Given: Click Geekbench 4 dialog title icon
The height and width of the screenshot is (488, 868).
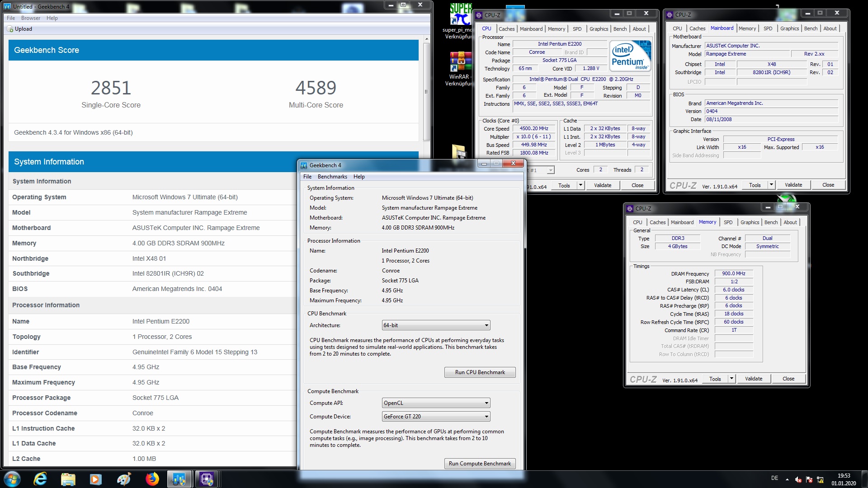Looking at the screenshot, I should tap(304, 165).
